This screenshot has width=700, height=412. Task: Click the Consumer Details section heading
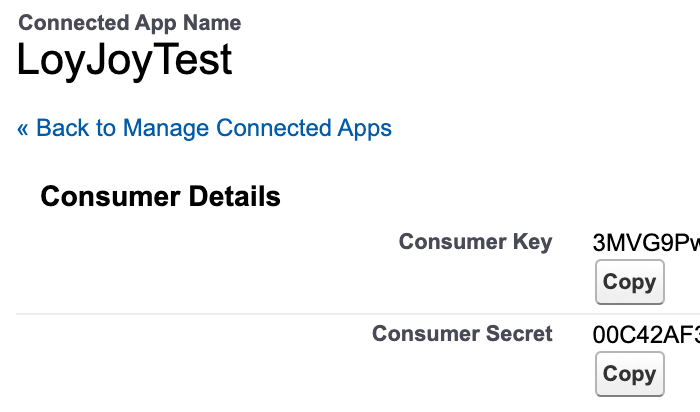pos(160,196)
